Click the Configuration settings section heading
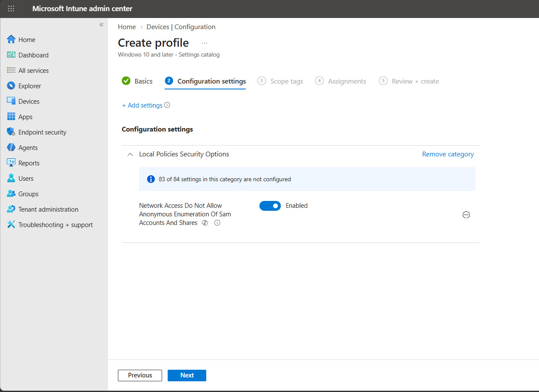Screen dimensions: 539x392 point(157,129)
